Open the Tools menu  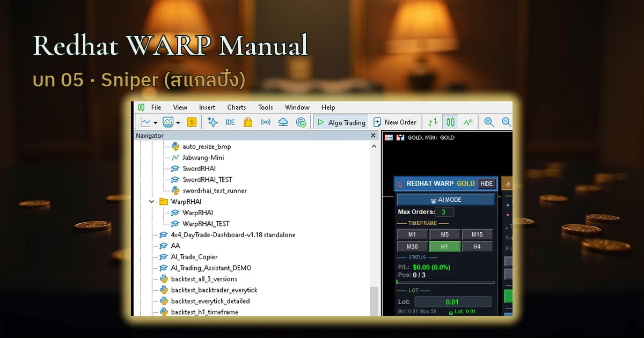[x=266, y=107]
